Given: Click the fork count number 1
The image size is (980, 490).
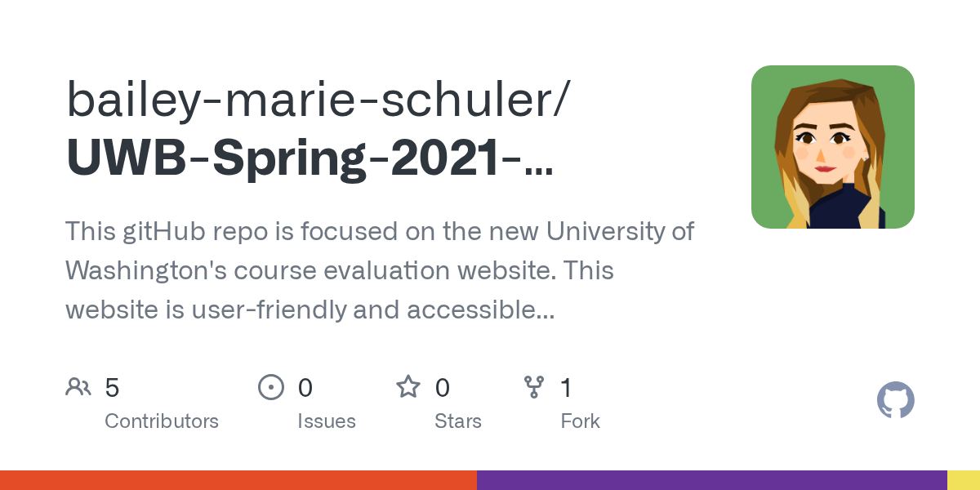Looking at the screenshot, I should click(x=566, y=388).
